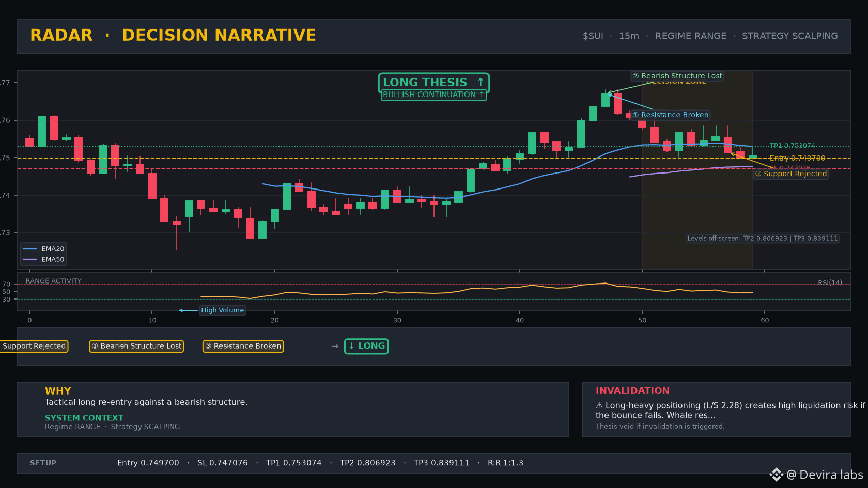Click REGIME RANGE in header

690,36
